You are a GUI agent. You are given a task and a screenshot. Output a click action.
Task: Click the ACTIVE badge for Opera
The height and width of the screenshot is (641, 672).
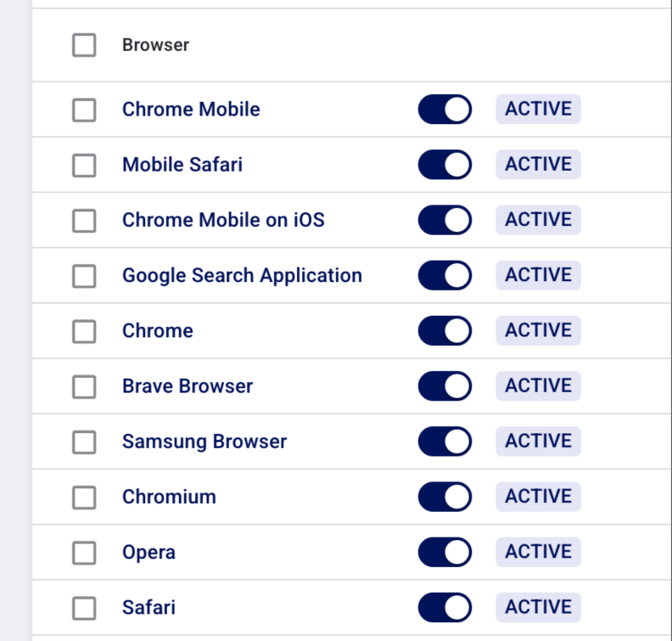pos(538,552)
